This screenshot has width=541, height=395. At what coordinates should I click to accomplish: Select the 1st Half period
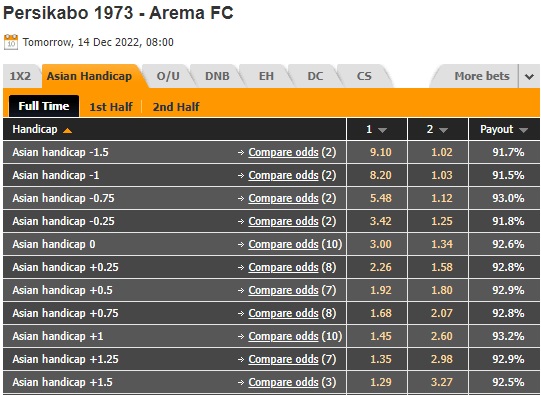pos(111,107)
